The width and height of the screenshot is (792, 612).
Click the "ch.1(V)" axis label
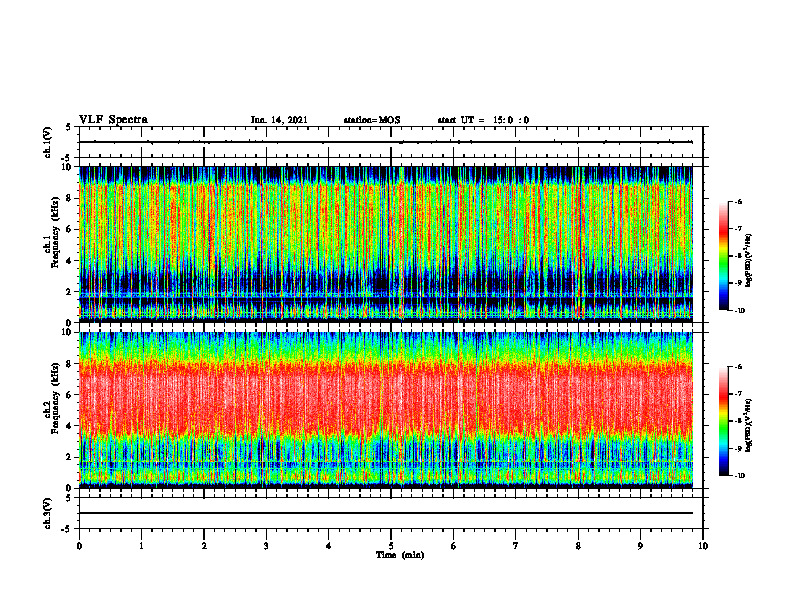click(x=48, y=142)
